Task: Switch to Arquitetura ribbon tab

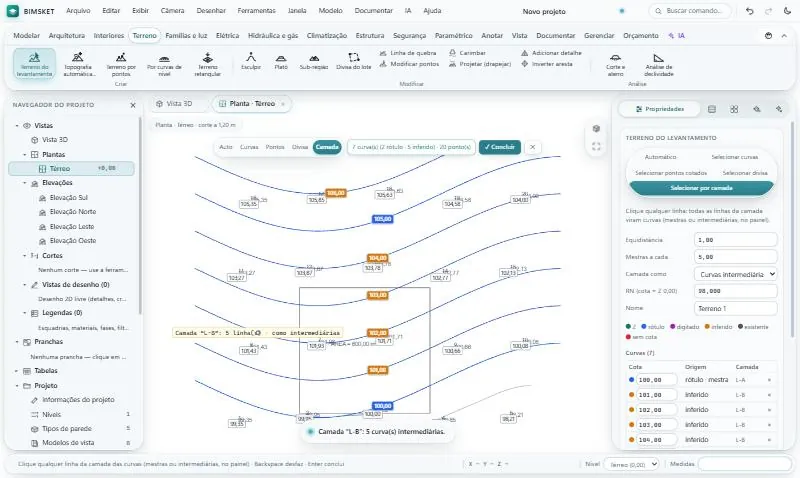Action: pos(67,36)
